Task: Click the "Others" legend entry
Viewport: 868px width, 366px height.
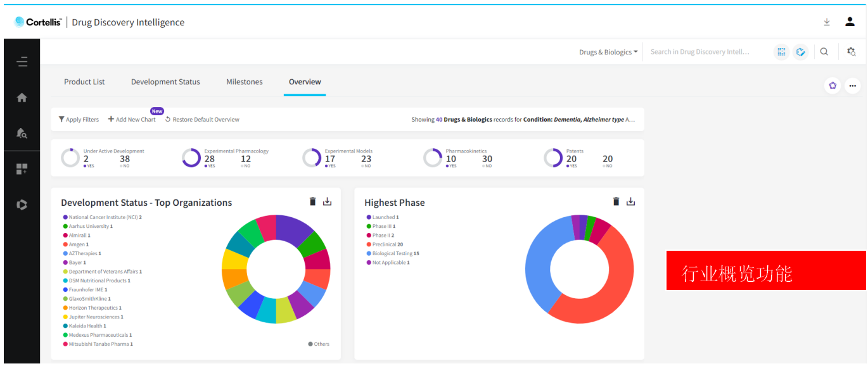Action: tap(319, 344)
